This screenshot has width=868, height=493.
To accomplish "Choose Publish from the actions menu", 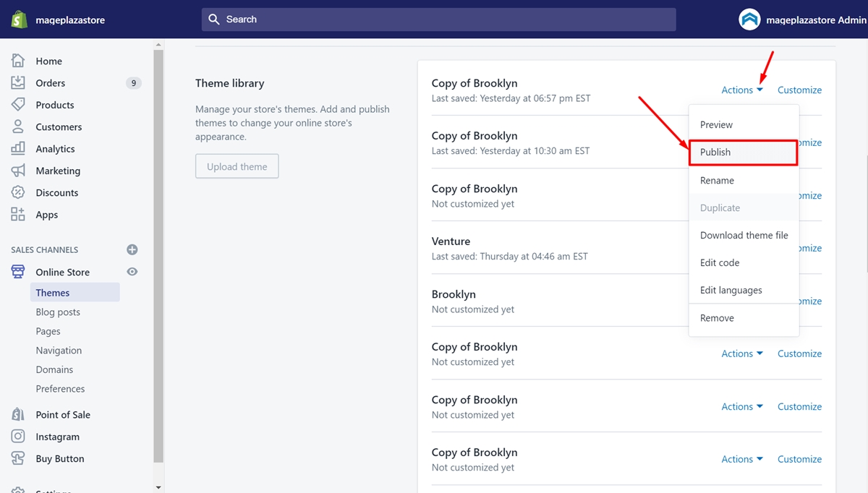I will pos(744,153).
